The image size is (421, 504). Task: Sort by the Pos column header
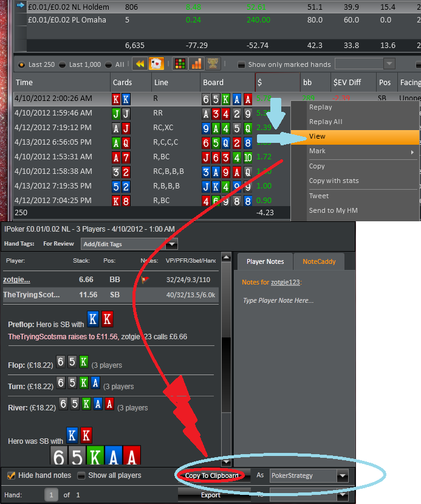(x=386, y=82)
